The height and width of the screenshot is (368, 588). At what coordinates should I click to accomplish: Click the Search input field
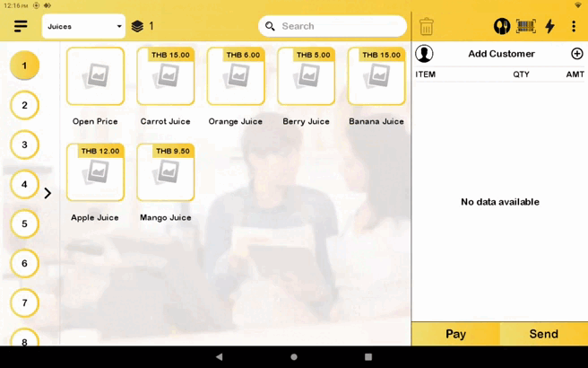pos(341,27)
